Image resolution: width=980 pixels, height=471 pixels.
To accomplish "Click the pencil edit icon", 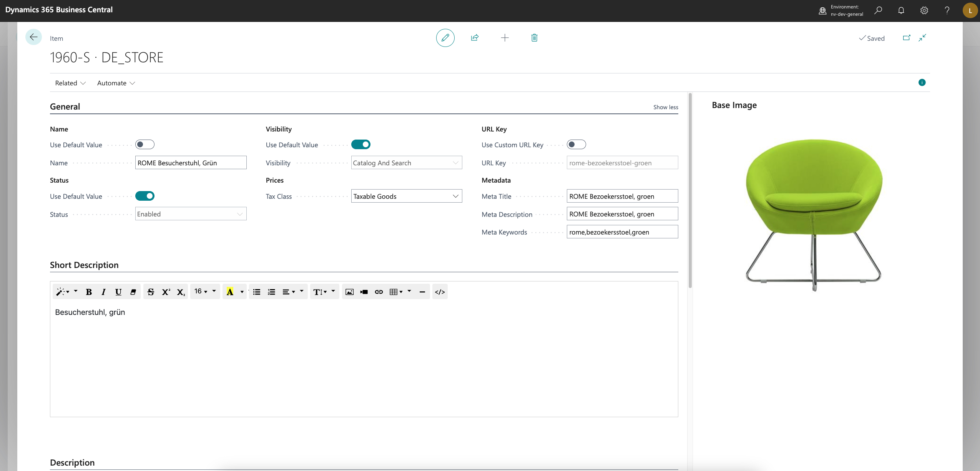I will coord(445,38).
